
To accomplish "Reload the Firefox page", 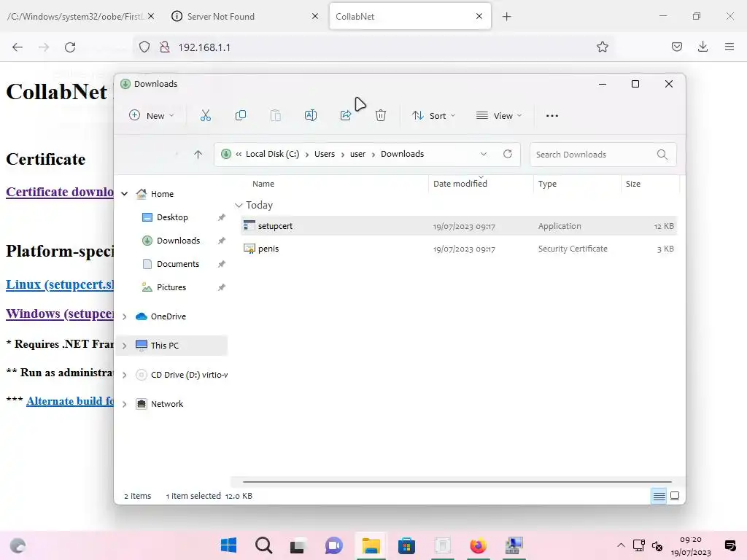I will pos(70,47).
